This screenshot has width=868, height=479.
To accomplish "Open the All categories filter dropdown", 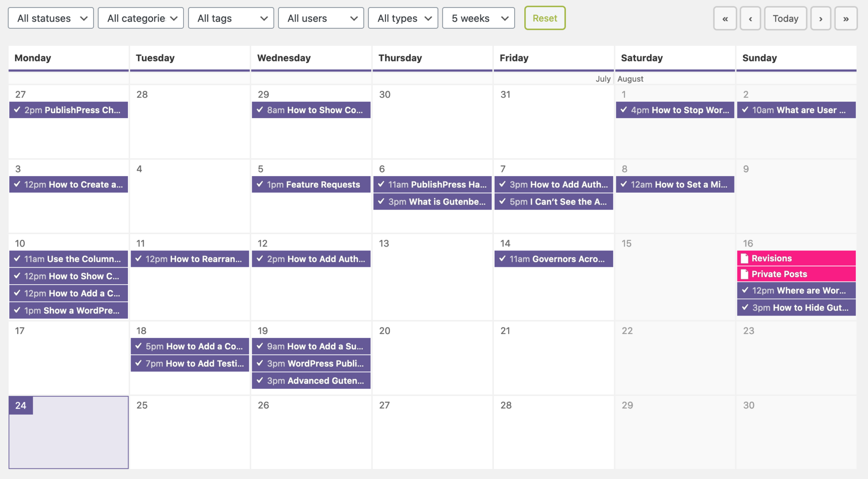I will (141, 18).
